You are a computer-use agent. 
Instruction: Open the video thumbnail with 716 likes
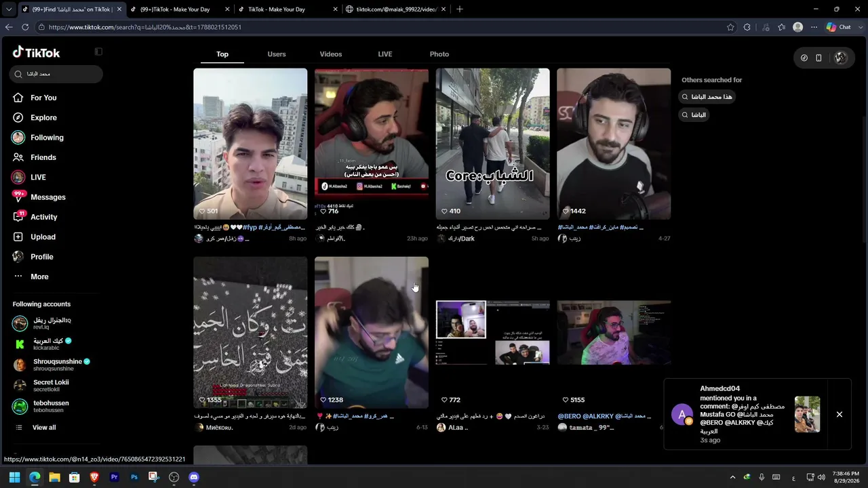(x=372, y=144)
